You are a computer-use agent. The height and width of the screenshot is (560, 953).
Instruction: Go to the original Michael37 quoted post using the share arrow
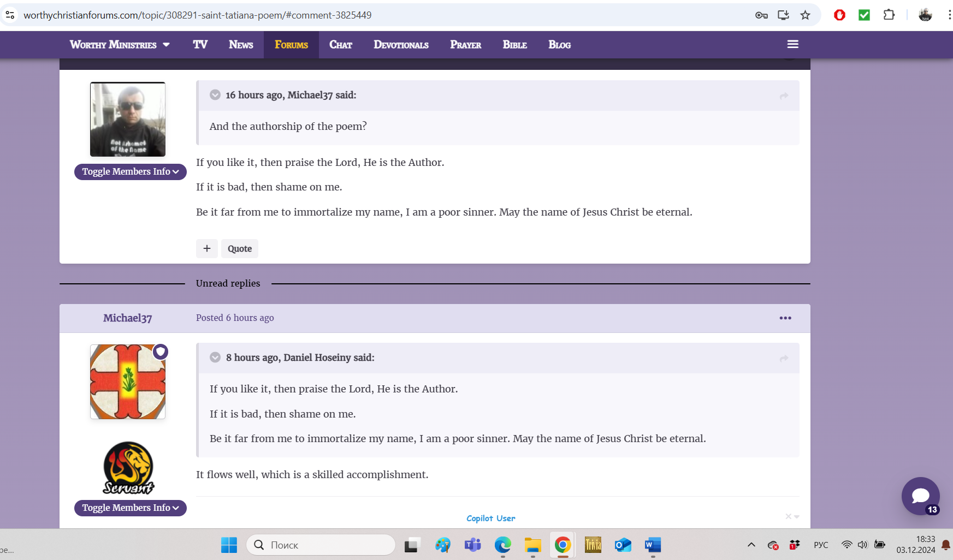click(784, 96)
